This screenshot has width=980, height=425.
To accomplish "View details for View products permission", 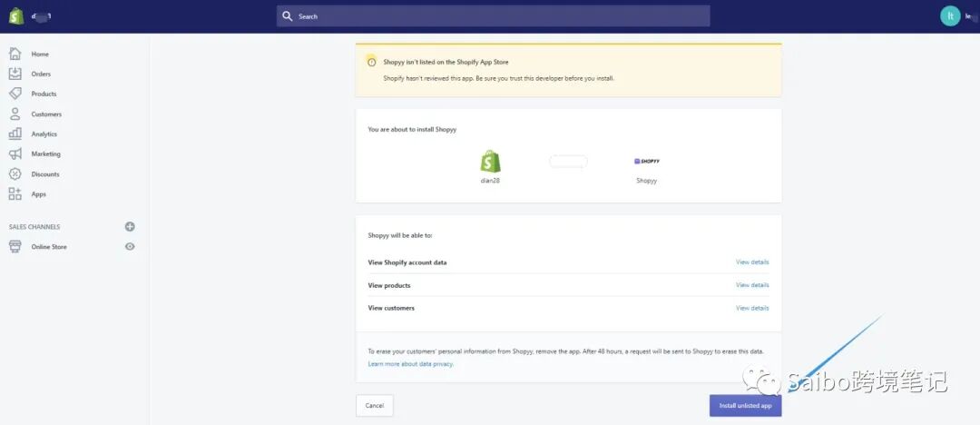I will pyautogui.click(x=752, y=285).
